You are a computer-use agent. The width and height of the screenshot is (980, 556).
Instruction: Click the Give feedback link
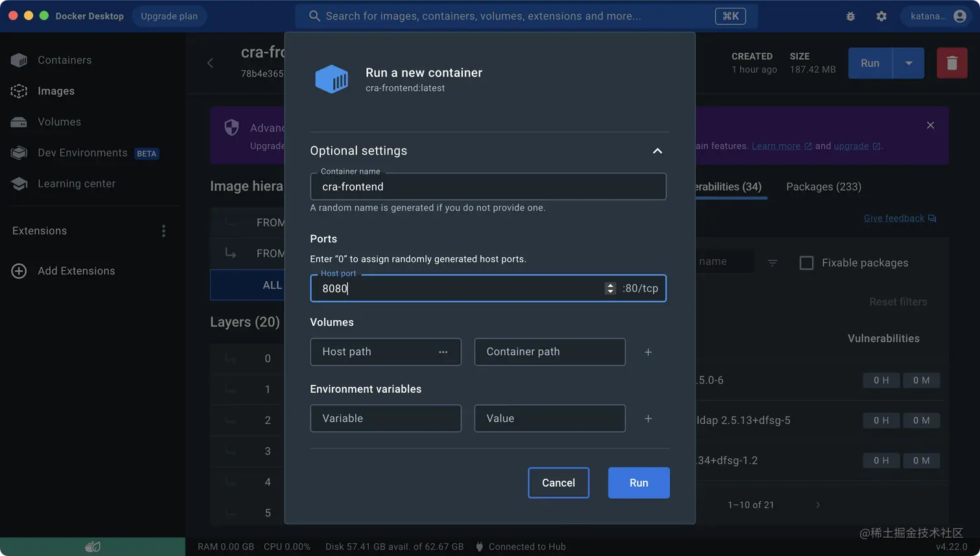pos(900,218)
